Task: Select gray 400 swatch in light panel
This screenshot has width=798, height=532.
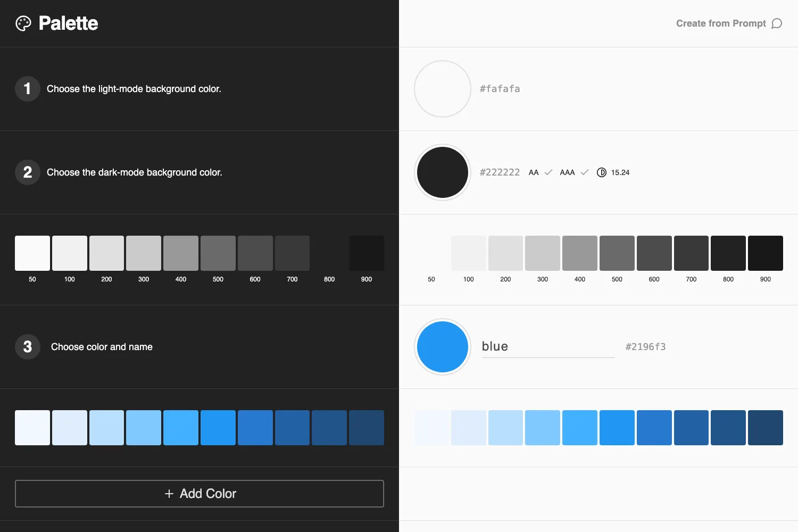Action: pos(580,253)
